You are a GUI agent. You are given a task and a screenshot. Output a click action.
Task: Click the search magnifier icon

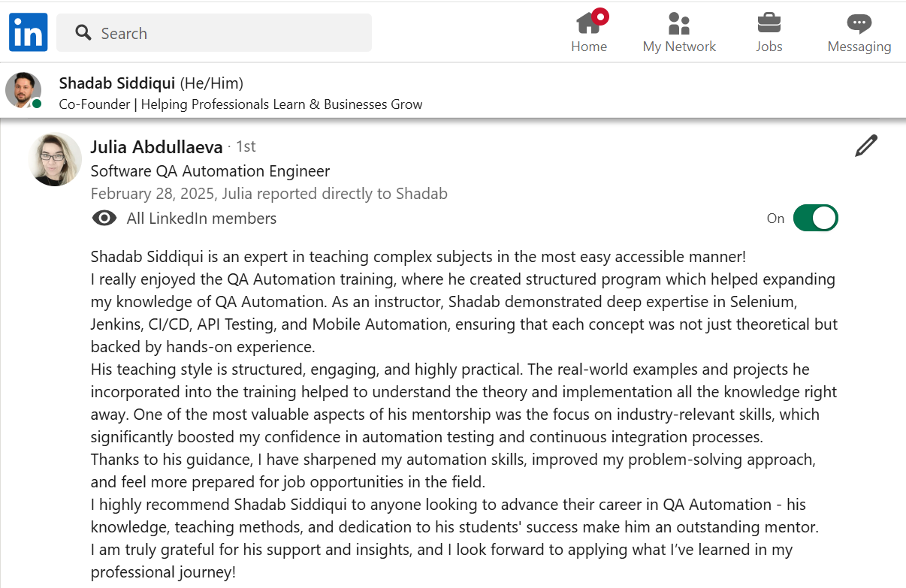[83, 33]
